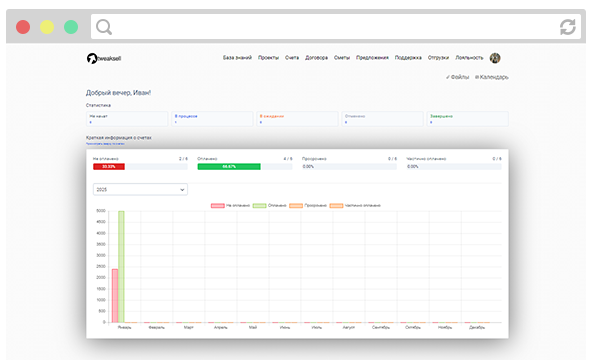The image size is (594, 360).
Task: Open the Отменено statistics card
Action: 382,119
